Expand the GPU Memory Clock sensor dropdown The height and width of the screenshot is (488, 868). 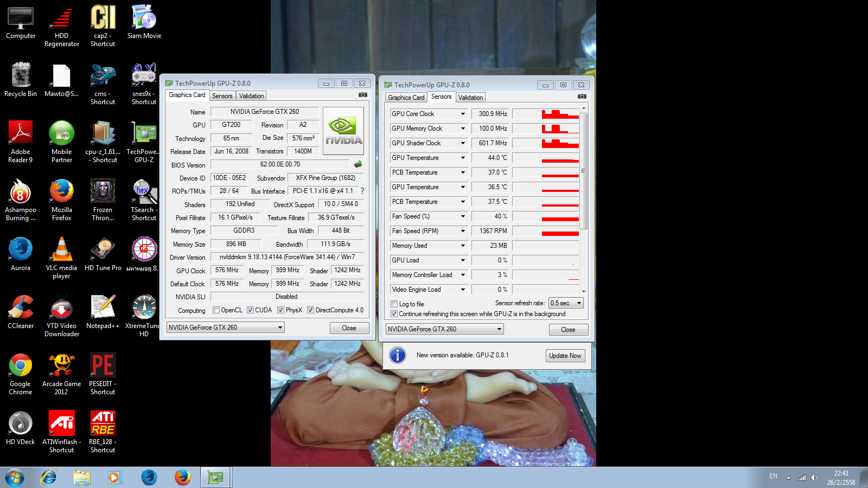[463, 129]
